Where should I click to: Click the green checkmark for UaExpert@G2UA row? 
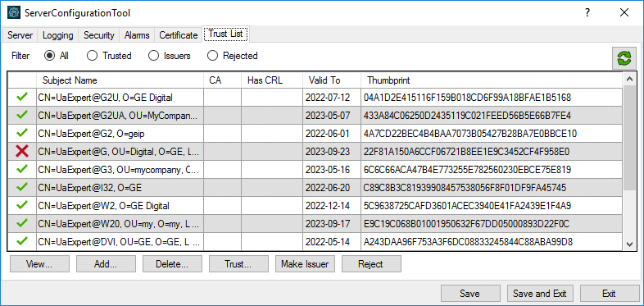click(x=22, y=116)
